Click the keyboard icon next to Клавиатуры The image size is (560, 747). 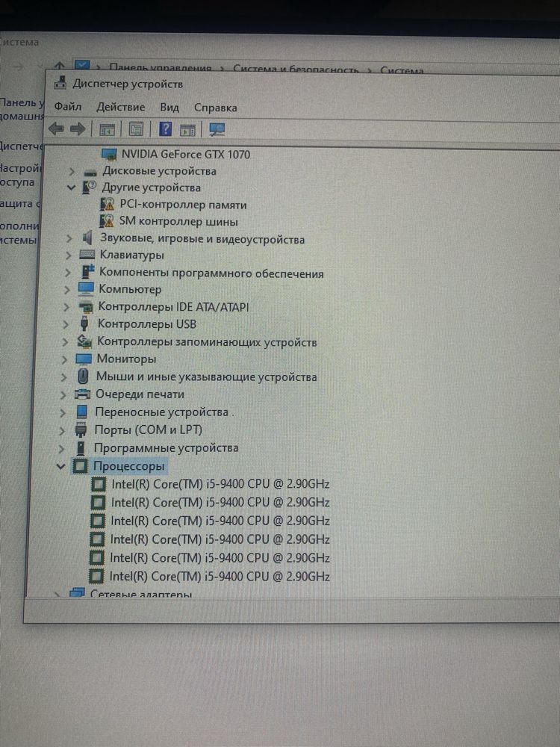pyautogui.click(x=87, y=255)
